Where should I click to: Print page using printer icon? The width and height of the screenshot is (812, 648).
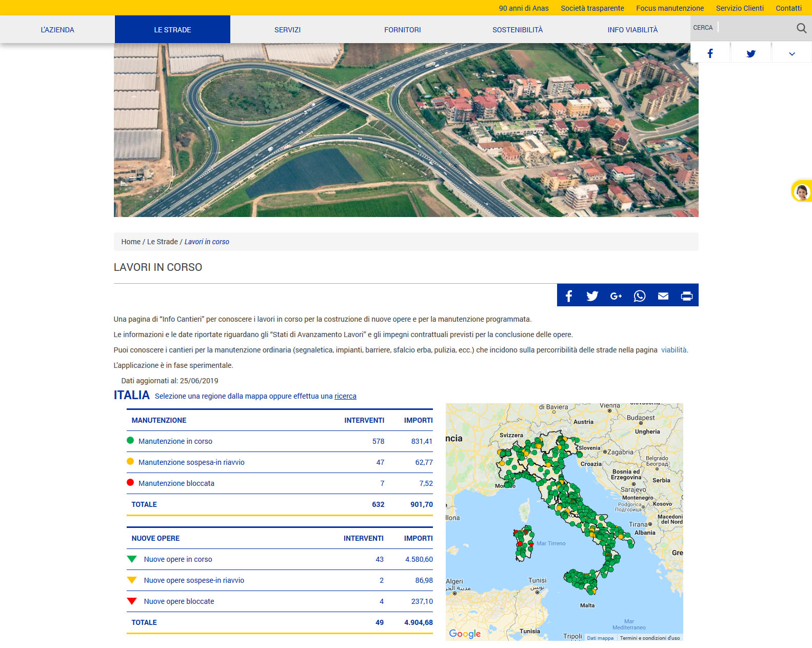pos(687,296)
